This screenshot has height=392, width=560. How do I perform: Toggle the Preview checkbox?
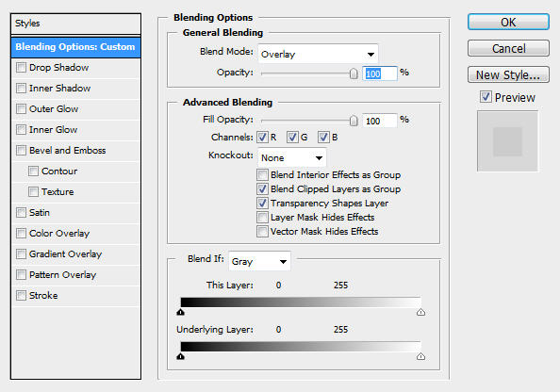point(486,97)
